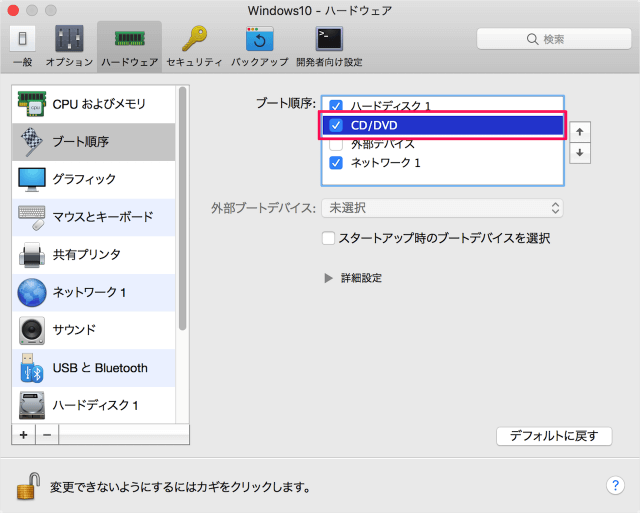The width and height of the screenshot is (640, 513).
Task: Uncheck the ハードディスク 1 boot checkbox
Action: 336,106
